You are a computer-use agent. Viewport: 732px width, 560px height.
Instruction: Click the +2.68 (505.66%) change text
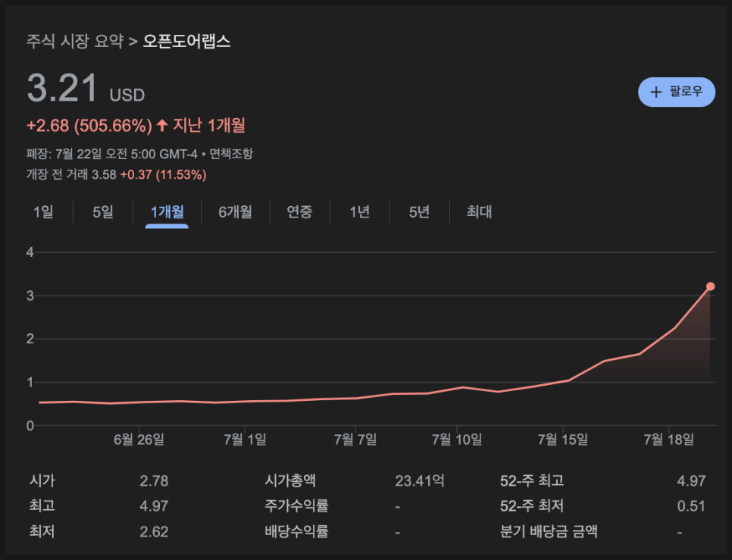click(x=89, y=126)
